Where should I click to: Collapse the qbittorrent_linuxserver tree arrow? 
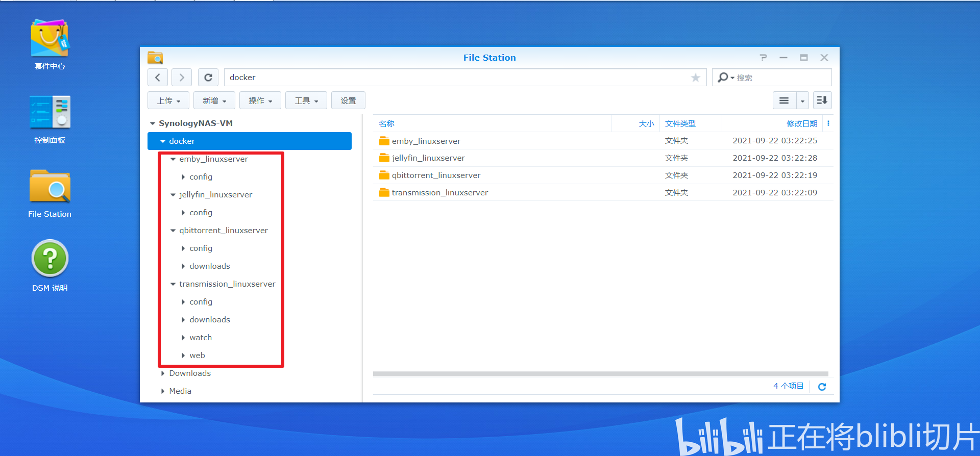click(x=173, y=231)
